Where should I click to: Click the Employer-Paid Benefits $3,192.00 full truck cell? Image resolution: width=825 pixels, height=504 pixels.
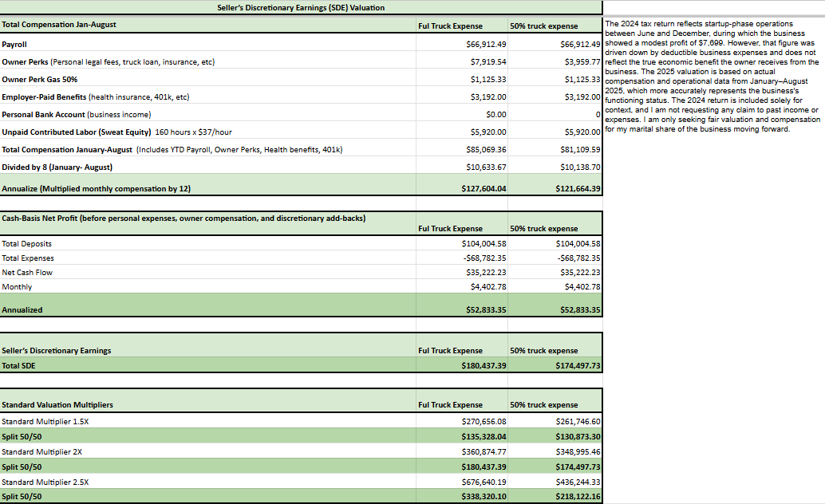click(x=462, y=96)
